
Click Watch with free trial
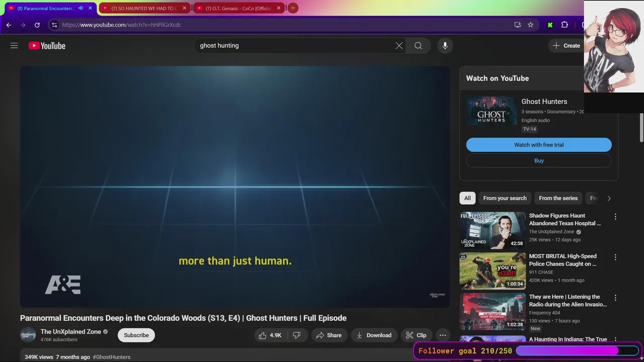coord(539,145)
